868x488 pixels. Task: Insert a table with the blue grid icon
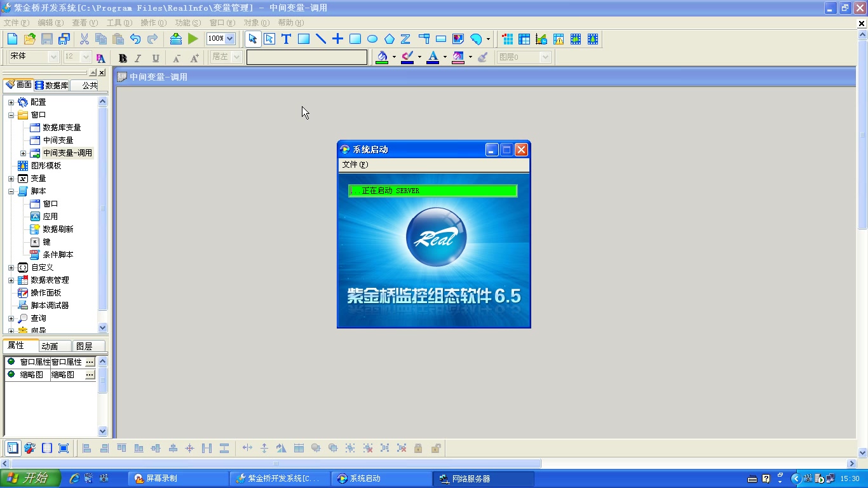pyautogui.click(x=524, y=39)
